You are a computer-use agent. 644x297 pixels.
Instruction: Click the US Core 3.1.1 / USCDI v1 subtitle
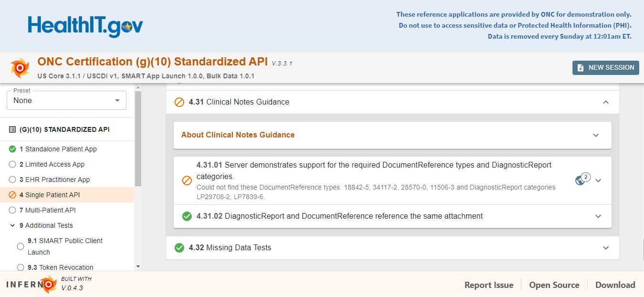[x=146, y=76]
